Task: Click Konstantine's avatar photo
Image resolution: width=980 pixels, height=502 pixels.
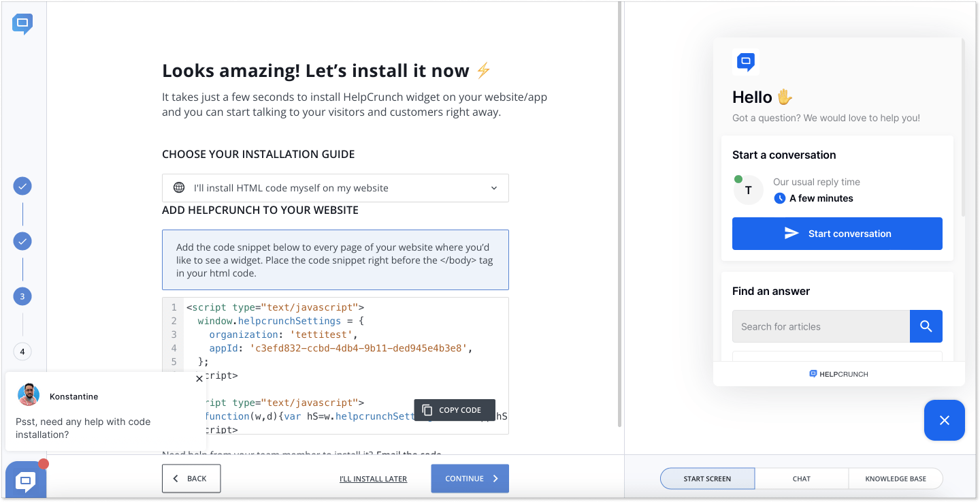Action: 28,394
